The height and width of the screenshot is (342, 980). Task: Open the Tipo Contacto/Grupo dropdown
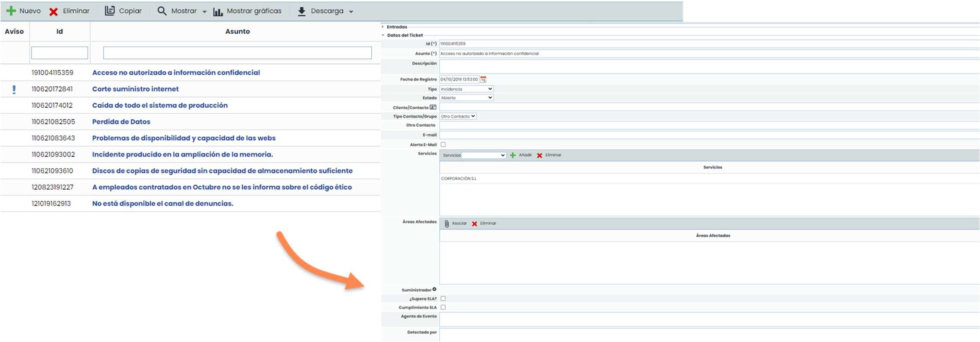(458, 116)
